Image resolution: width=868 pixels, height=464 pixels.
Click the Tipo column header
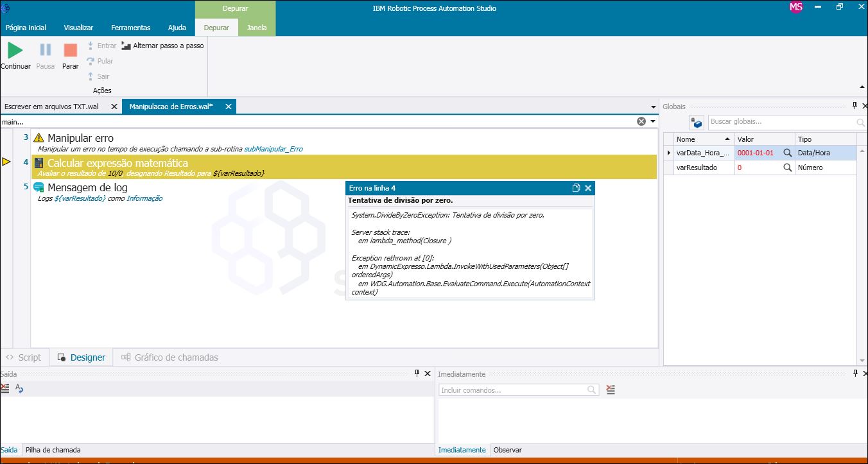826,139
